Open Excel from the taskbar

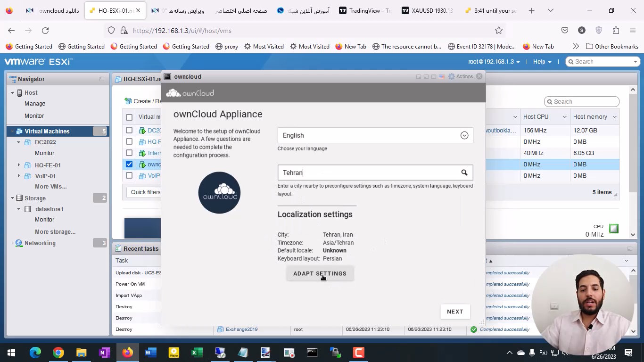197,353
